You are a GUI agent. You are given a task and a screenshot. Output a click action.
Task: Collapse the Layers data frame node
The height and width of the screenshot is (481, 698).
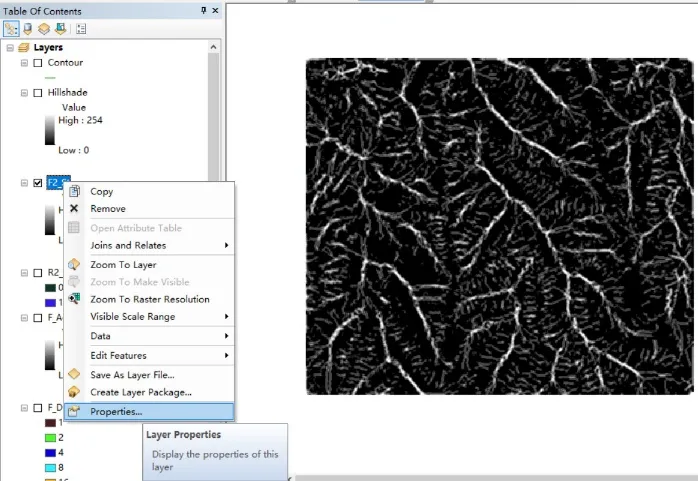pos(10,48)
